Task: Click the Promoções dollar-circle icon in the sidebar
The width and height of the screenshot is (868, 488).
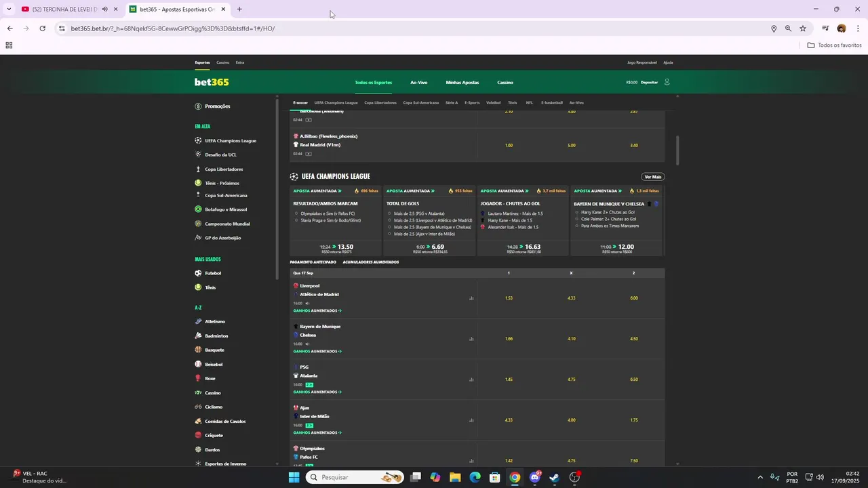Action: coord(198,106)
